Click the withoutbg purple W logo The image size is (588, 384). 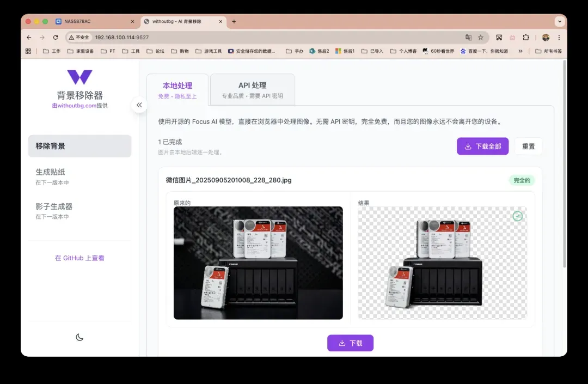[79, 77]
